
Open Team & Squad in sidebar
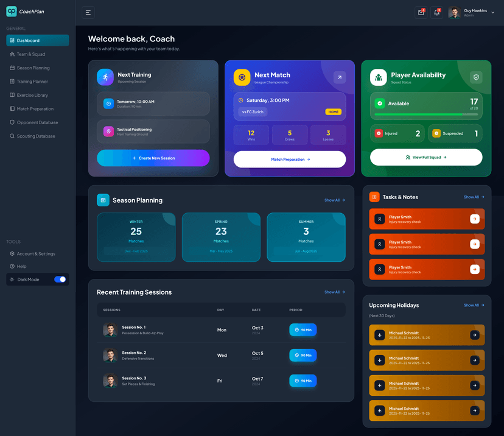[31, 54]
